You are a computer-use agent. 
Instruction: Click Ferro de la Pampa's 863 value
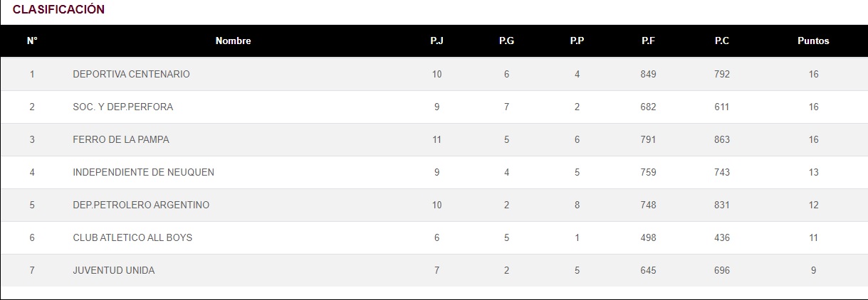[721, 139]
